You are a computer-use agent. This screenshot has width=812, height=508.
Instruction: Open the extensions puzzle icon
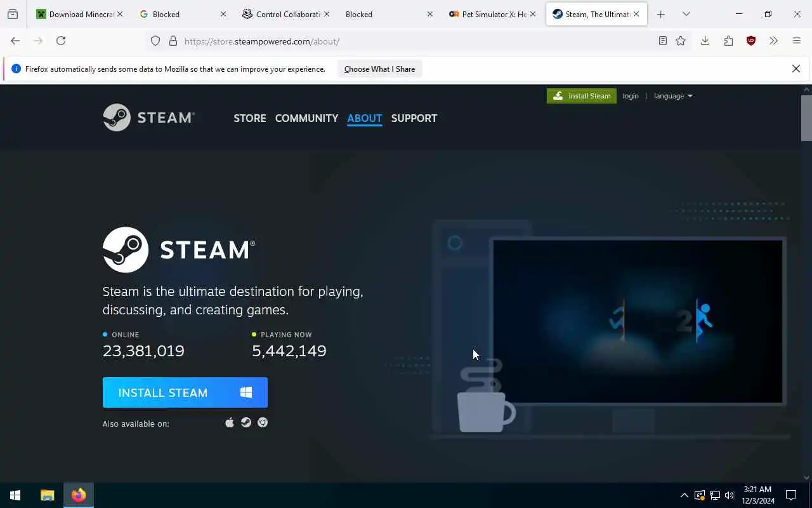728,41
